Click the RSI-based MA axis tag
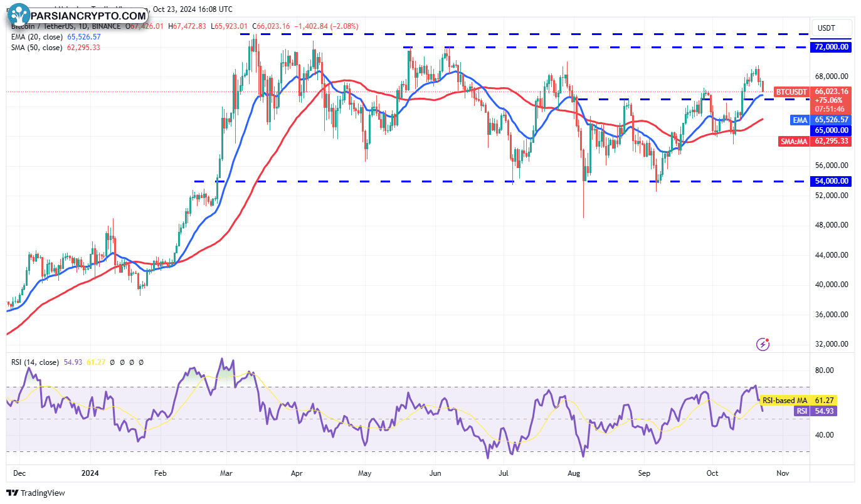The width and height of the screenshot is (861, 504). click(x=784, y=400)
